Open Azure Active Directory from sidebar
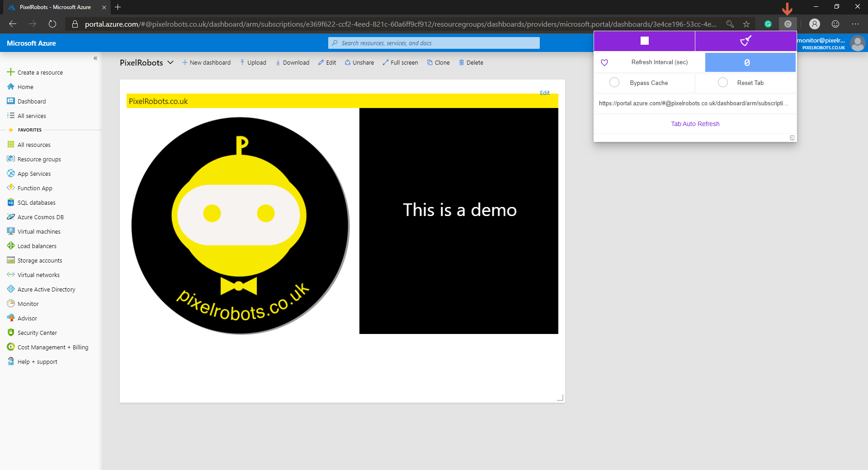868x470 pixels. click(x=46, y=289)
